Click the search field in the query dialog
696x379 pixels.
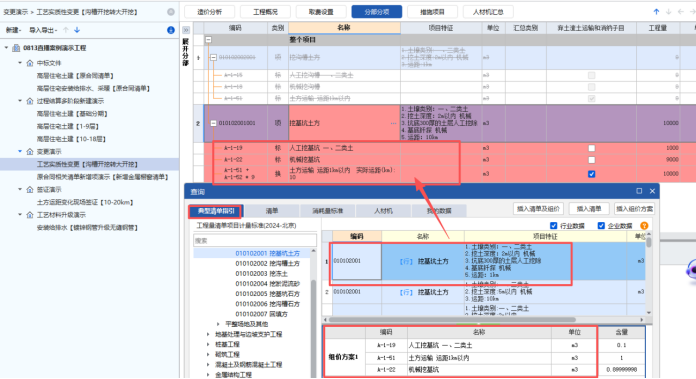[255, 241]
